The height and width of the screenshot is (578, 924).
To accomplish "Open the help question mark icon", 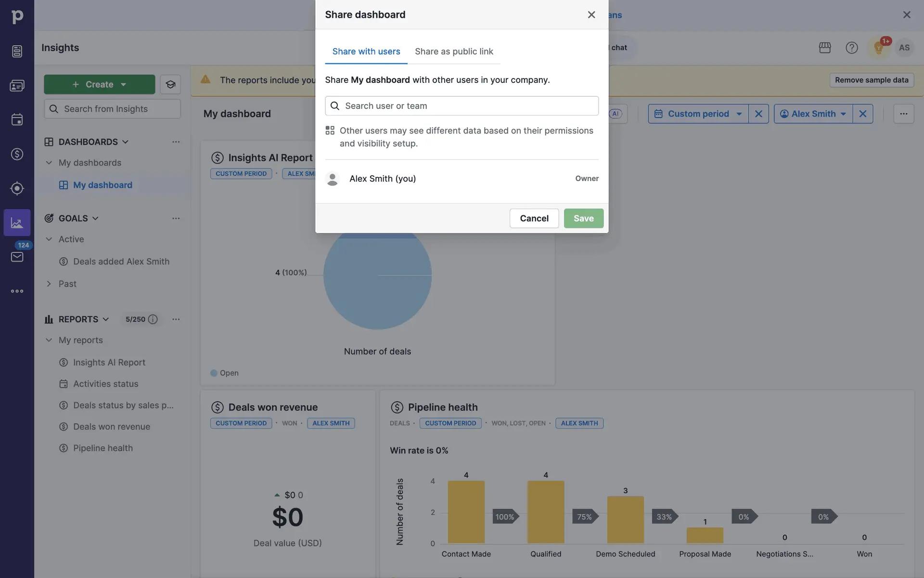I will coord(852,48).
